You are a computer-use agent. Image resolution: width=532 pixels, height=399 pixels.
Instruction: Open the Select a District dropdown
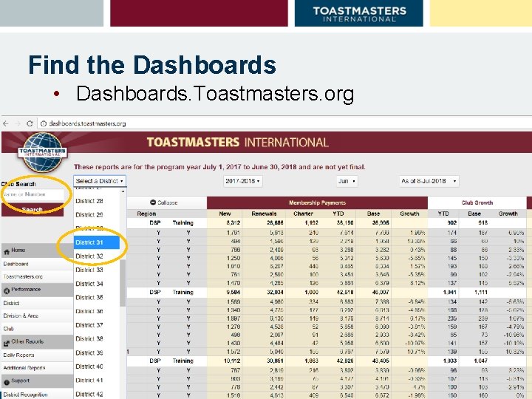(100, 181)
